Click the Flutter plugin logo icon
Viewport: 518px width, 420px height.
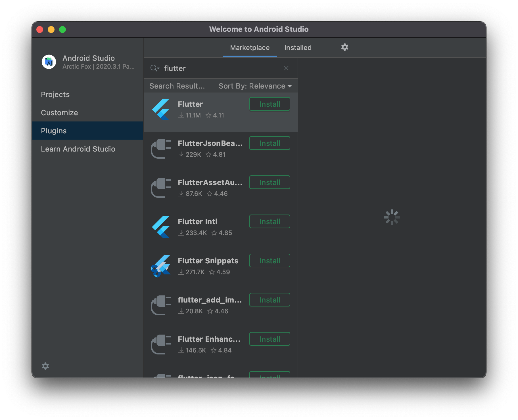coord(161,110)
